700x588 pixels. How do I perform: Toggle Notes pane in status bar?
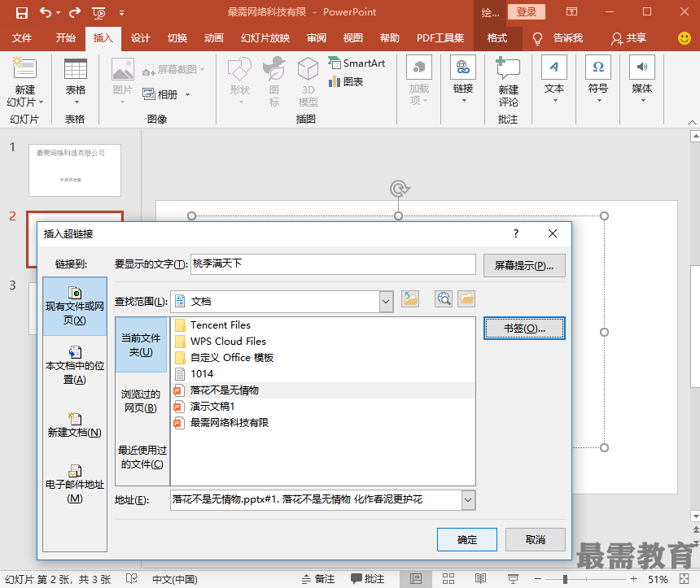pyautogui.click(x=318, y=579)
